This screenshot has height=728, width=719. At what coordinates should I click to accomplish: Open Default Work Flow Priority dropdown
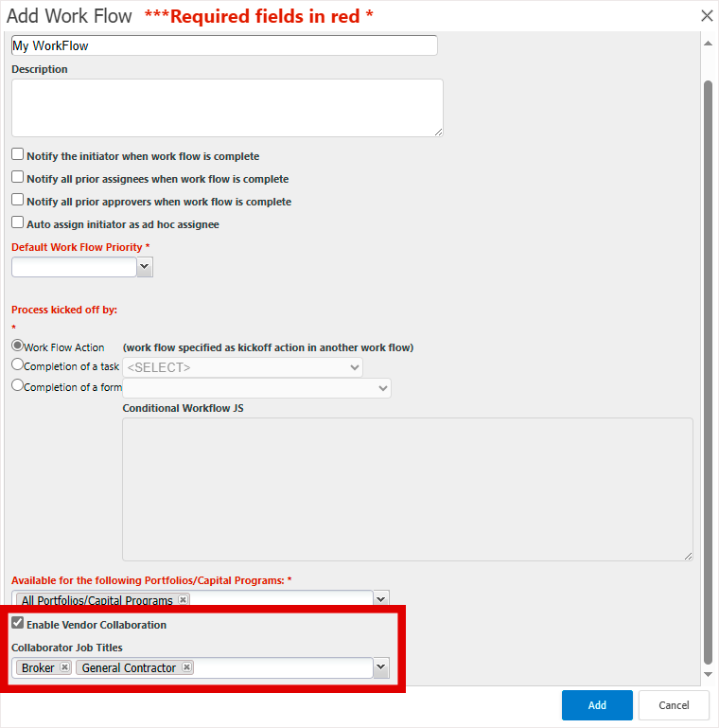[145, 267]
